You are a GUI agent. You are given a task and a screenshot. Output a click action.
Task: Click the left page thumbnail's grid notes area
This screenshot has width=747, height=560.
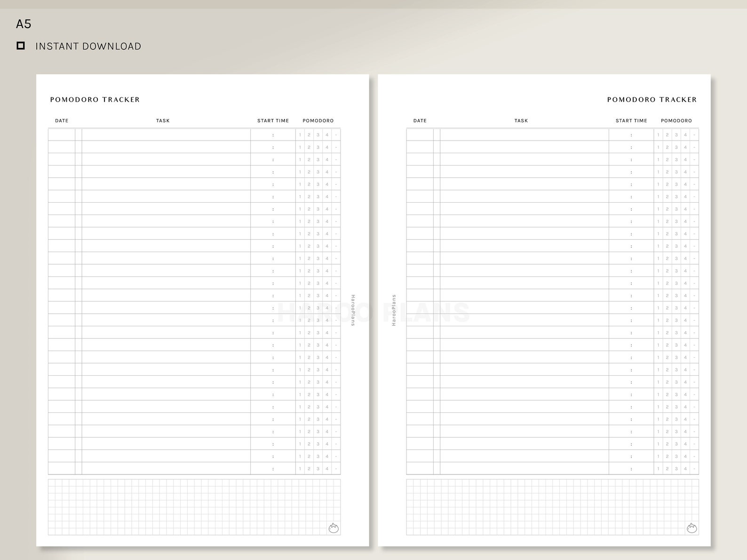pos(194,507)
